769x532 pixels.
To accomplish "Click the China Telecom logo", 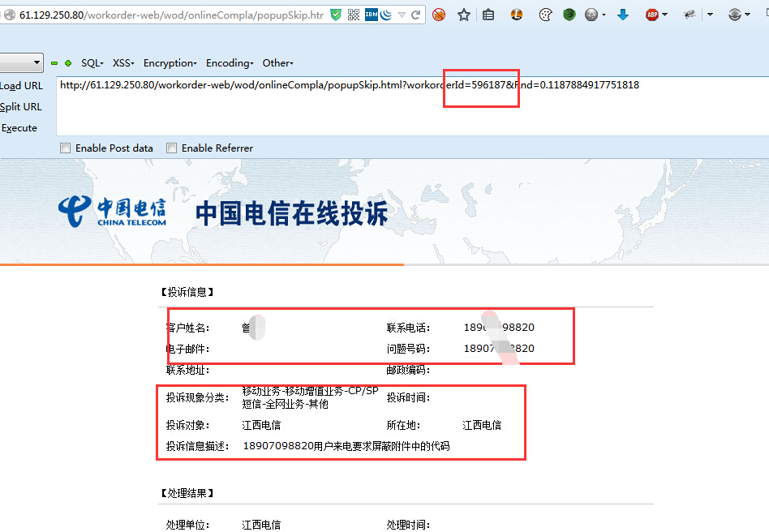I will pyautogui.click(x=112, y=212).
